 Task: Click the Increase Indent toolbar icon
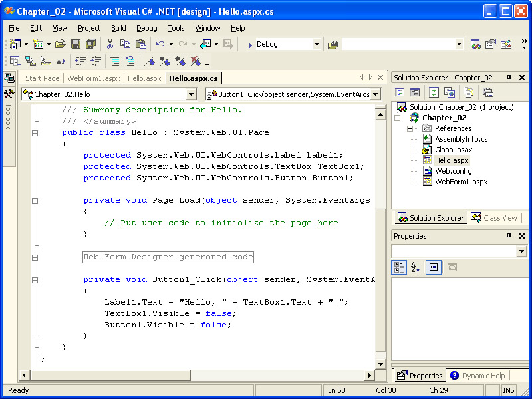click(x=96, y=61)
